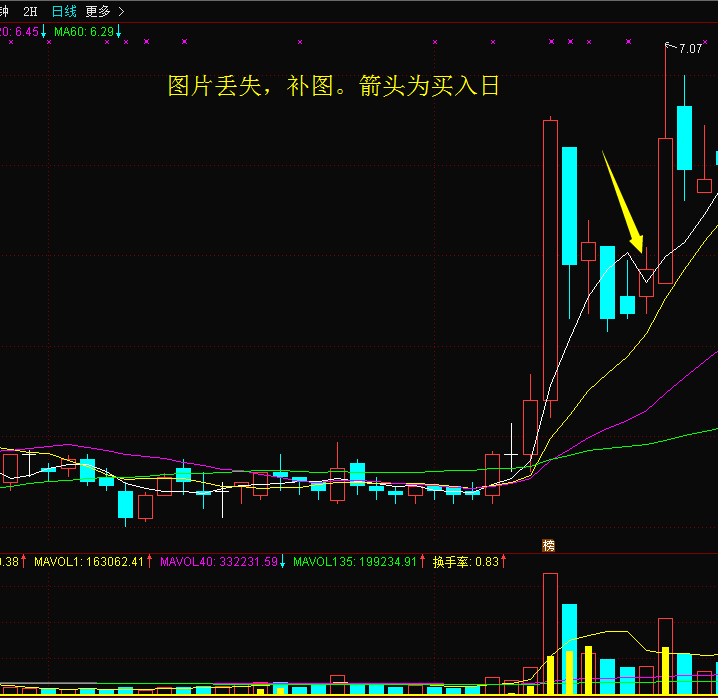Click the 榜 marker icon below the chart
Screen dimensions: 718x698
point(548,545)
